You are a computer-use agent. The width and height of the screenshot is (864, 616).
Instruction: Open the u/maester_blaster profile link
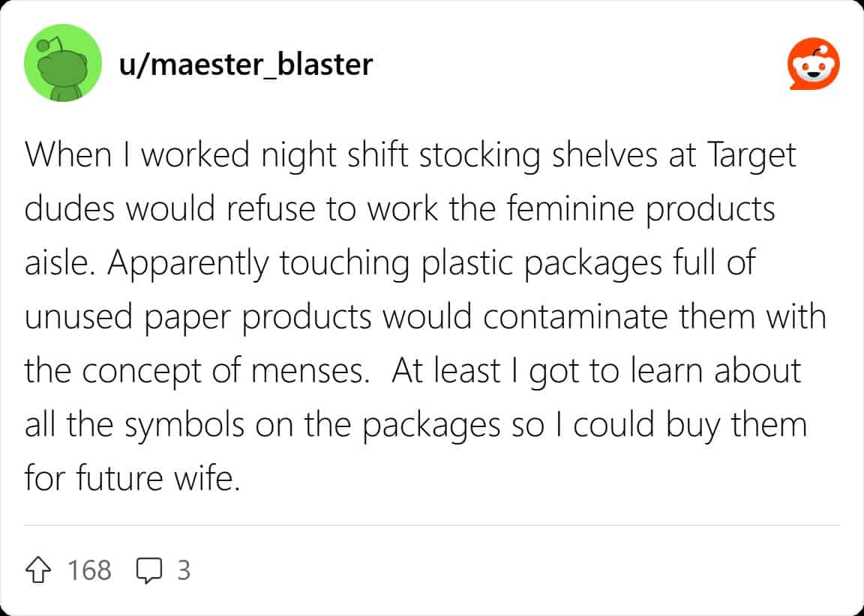(245, 64)
